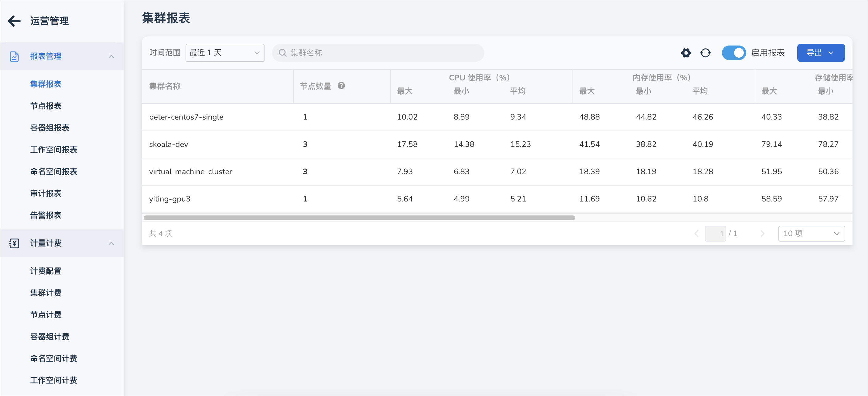Click the 18.28 memory average value
This screenshot has height=396, width=868.
point(702,171)
